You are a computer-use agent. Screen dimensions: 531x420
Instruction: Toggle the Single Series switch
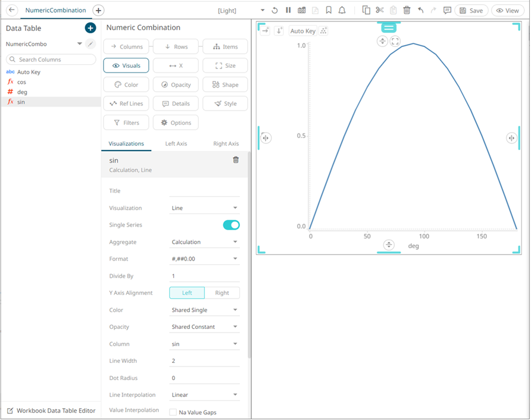(x=231, y=225)
